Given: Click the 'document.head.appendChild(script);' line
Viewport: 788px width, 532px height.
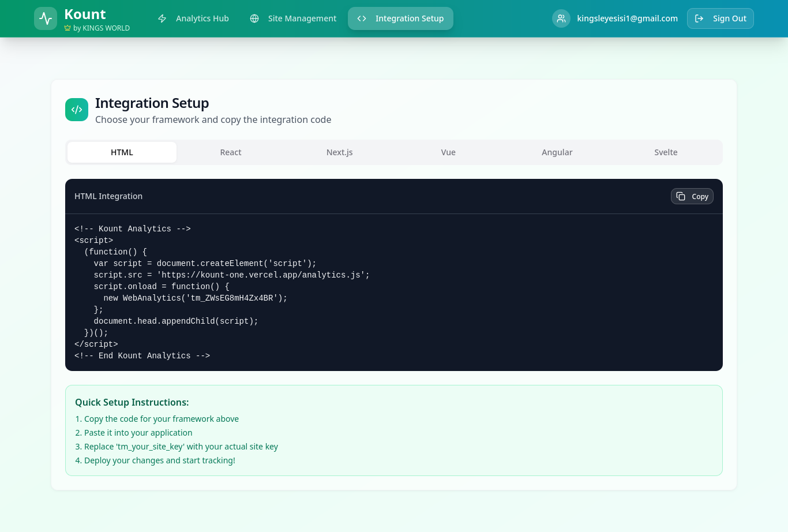Looking at the screenshot, I should (176, 321).
